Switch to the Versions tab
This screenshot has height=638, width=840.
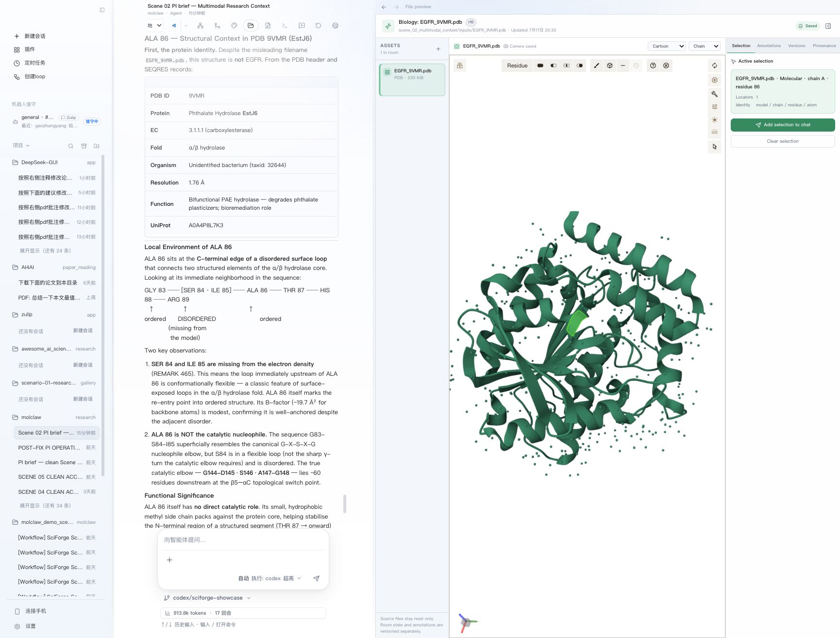pos(796,46)
